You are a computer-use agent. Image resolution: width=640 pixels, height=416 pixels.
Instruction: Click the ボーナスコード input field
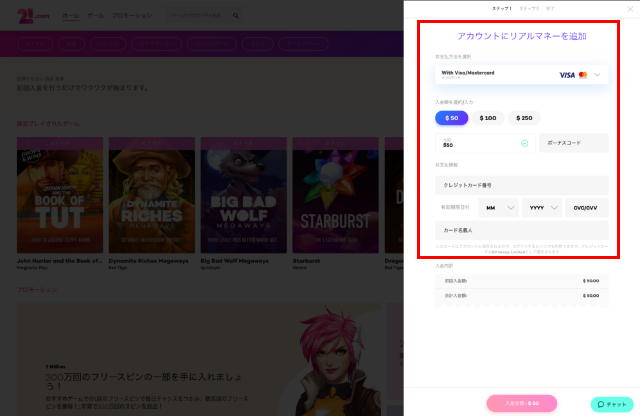coord(574,143)
